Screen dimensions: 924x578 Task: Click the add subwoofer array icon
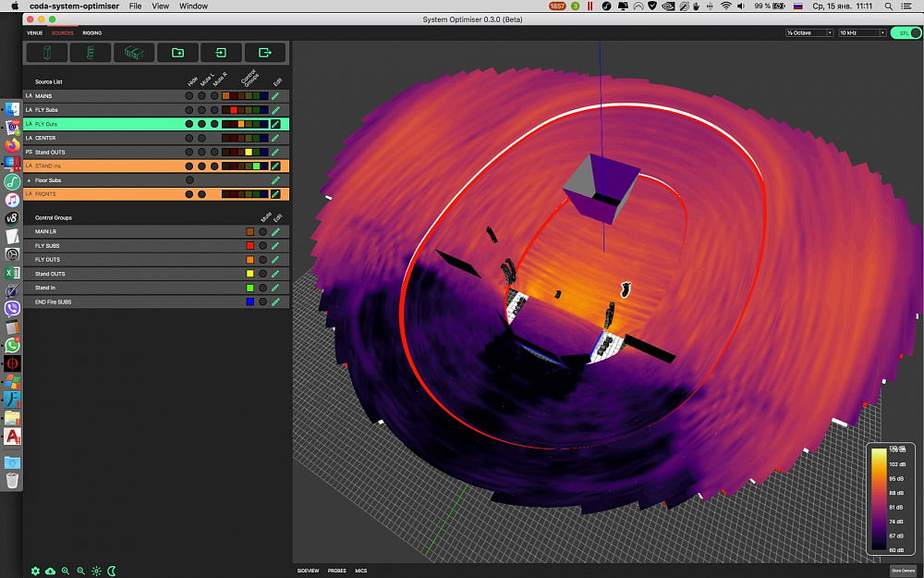[134, 53]
